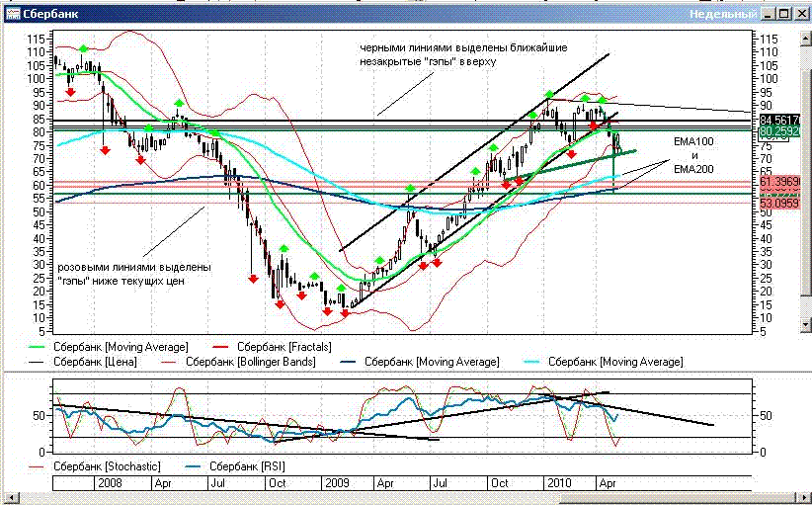
Task: Close the Сбербанк chart window
Action: [800, 14]
